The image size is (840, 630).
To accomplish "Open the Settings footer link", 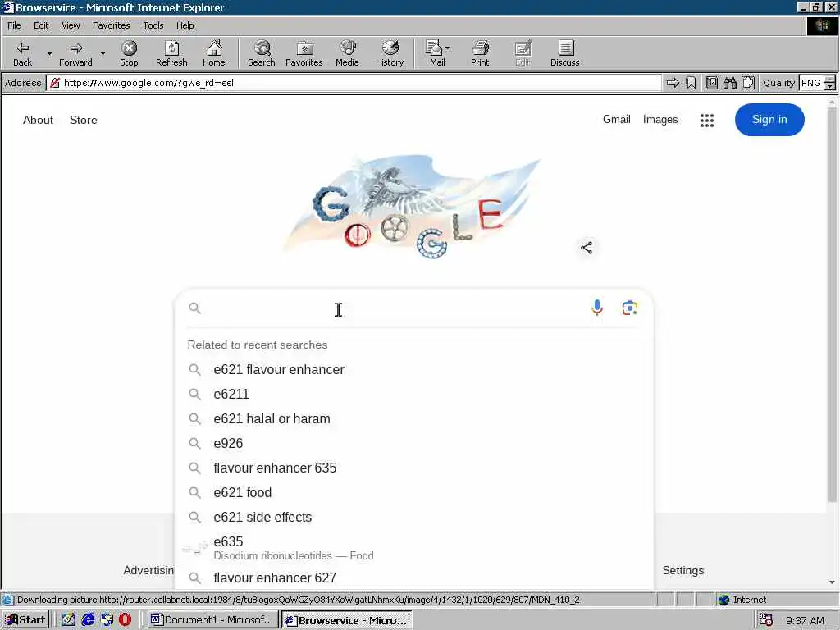I will click(683, 571).
